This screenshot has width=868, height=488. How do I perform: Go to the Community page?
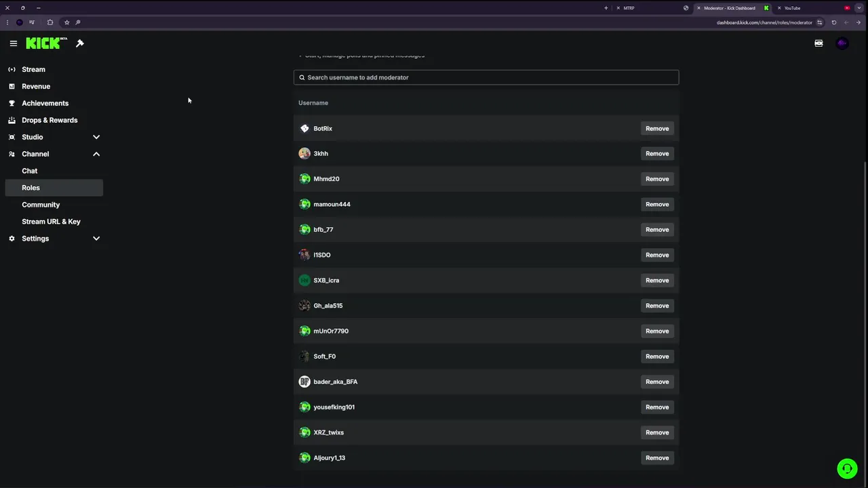point(41,205)
